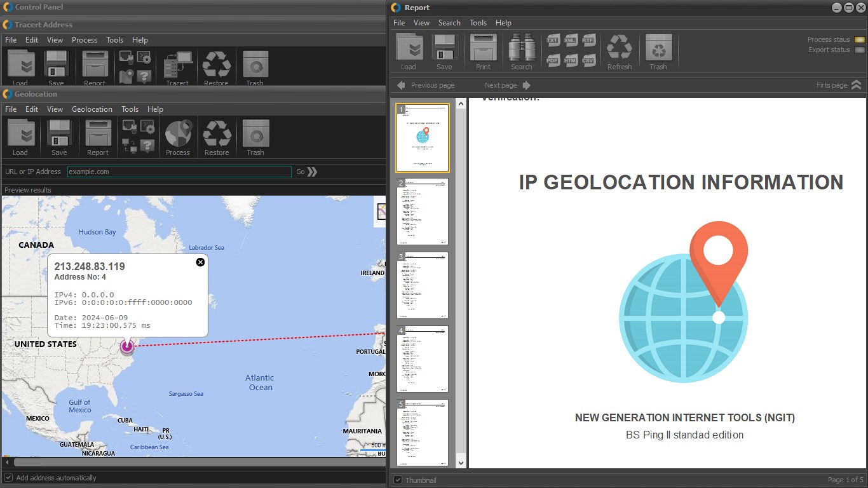Export report as RTF

588,40
